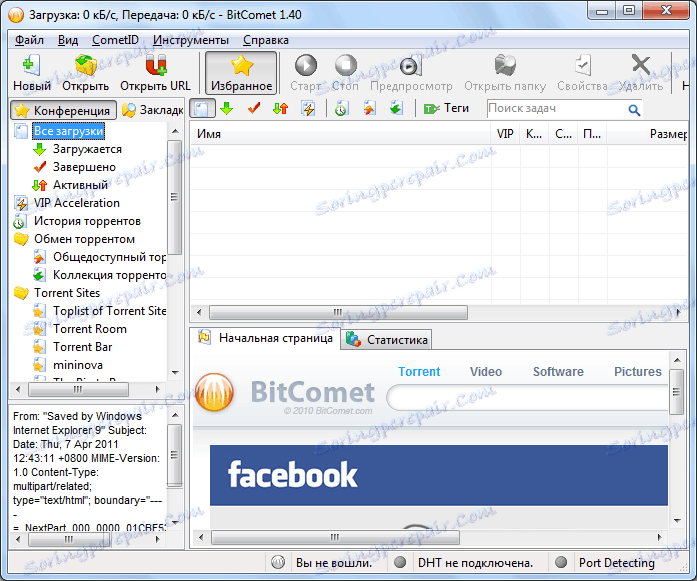697x581 pixels.
Task: Switch to the Начальная страница tab
Action: click(265, 338)
